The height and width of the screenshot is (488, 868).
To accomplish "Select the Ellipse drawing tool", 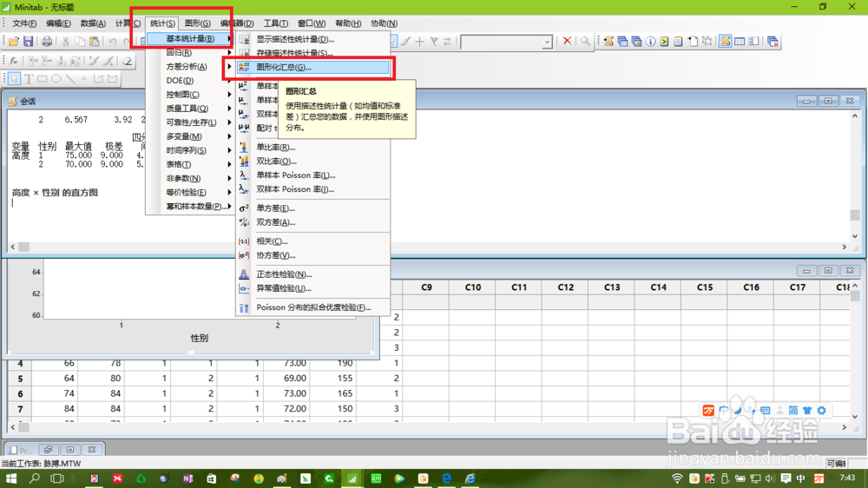I will tap(56, 79).
